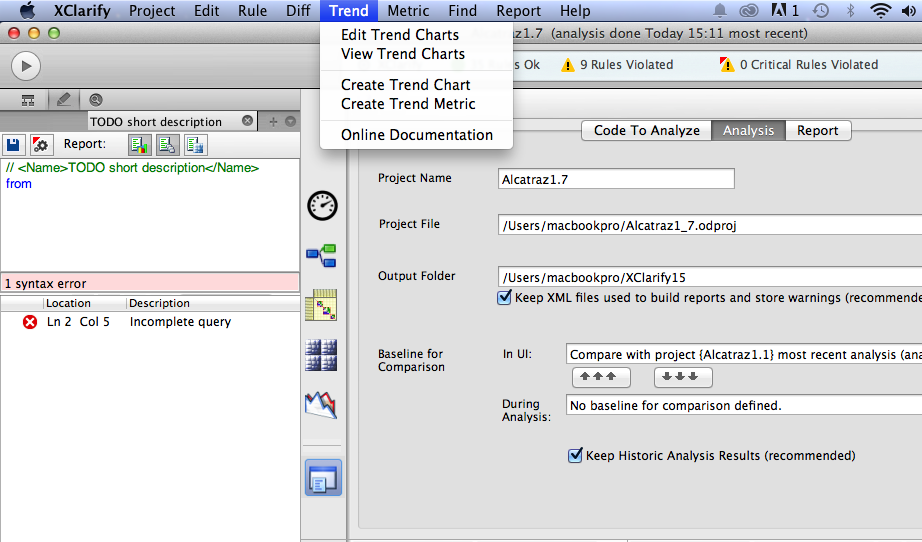This screenshot has width=922, height=542.
Task: Click the Adobe updater menu bar icon
Action: [x=784, y=11]
